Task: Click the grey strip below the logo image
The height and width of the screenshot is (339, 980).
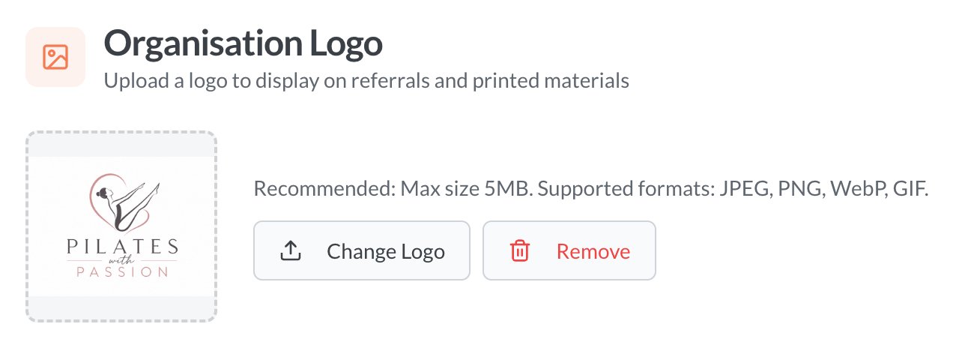Action: pos(121,308)
